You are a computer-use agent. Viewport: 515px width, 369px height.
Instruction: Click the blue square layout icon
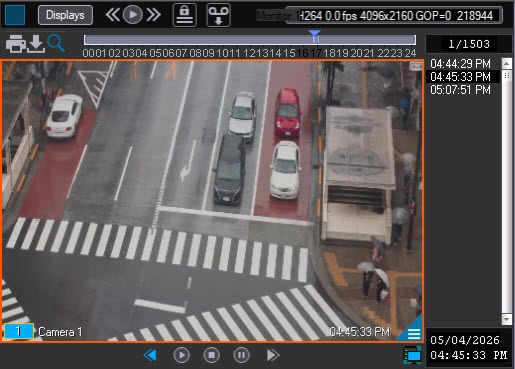pos(15,15)
